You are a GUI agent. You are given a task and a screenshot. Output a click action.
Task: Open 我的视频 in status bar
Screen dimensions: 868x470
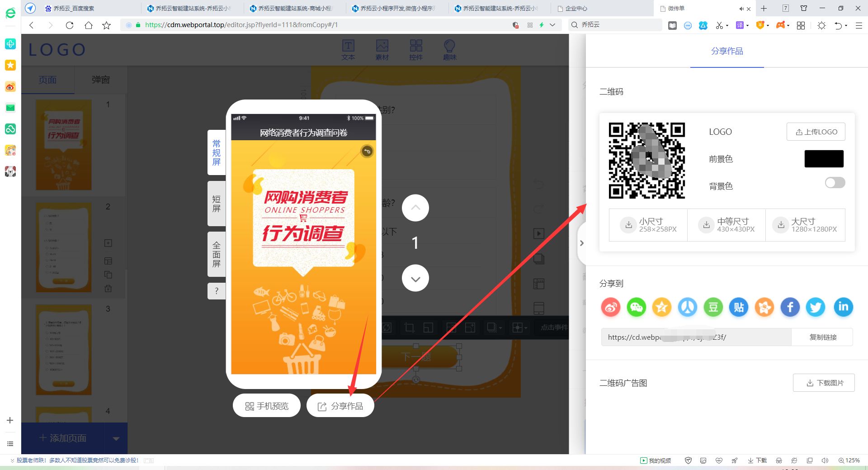coord(656,461)
